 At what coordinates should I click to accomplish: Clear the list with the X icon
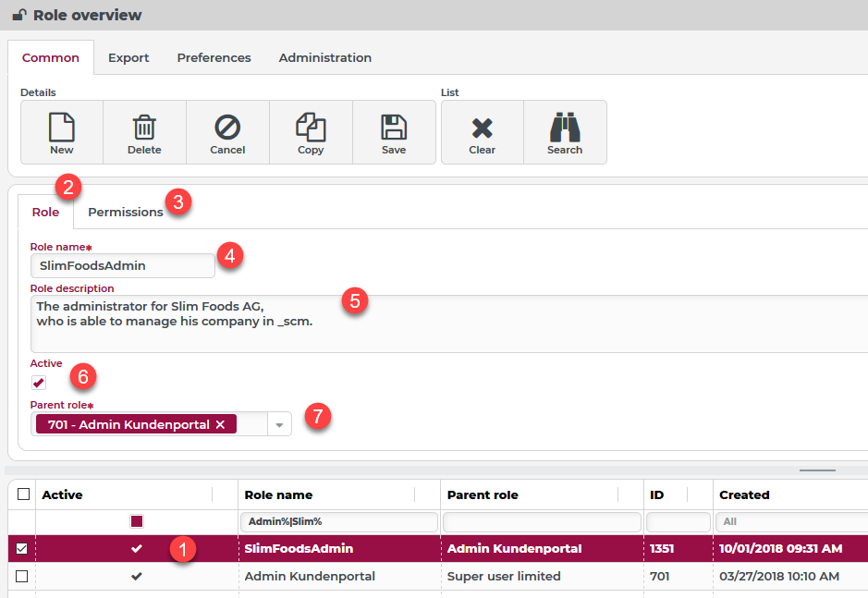482,128
